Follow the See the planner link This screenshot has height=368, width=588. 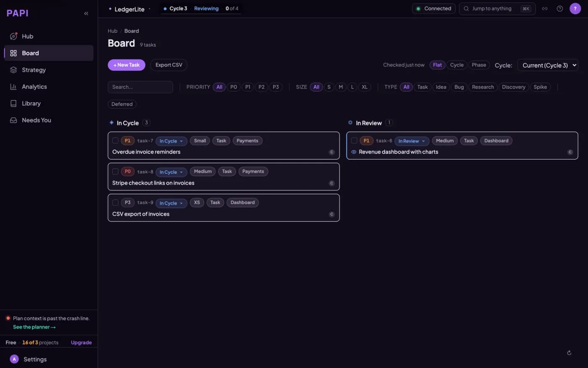pyautogui.click(x=34, y=327)
